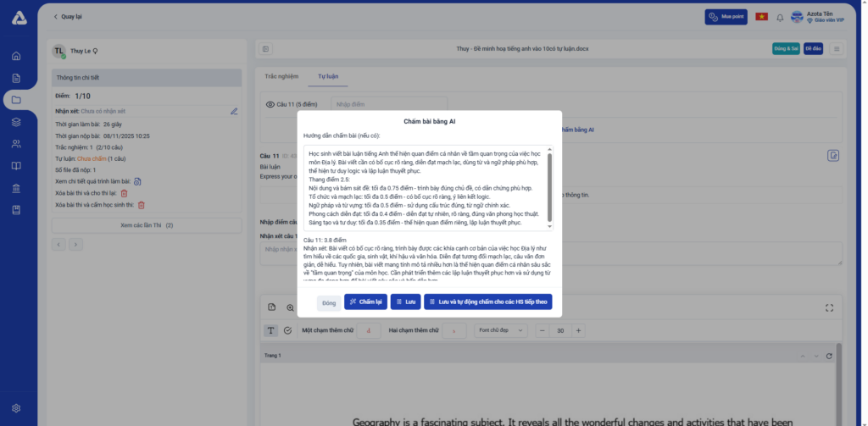Viewport: 868px width, 426px height.
Task: Click Lưu và tự động chấm cho các HS tiếp theo
Action: pos(487,302)
